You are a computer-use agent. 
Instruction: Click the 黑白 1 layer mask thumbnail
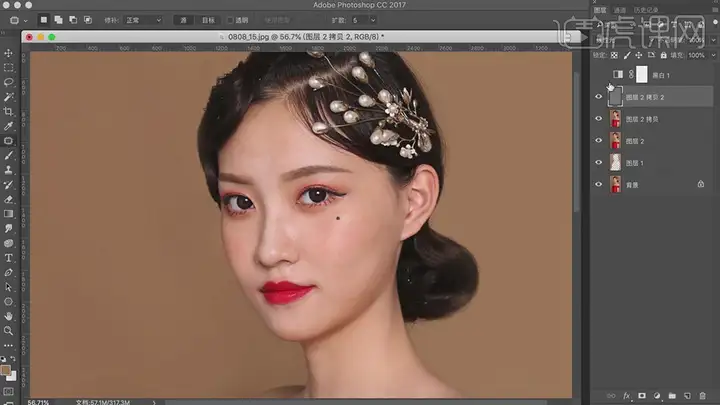tap(641, 74)
